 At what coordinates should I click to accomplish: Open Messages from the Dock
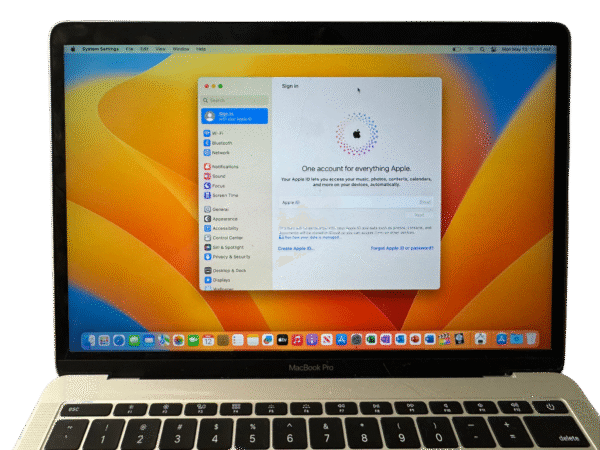click(x=134, y=340)
